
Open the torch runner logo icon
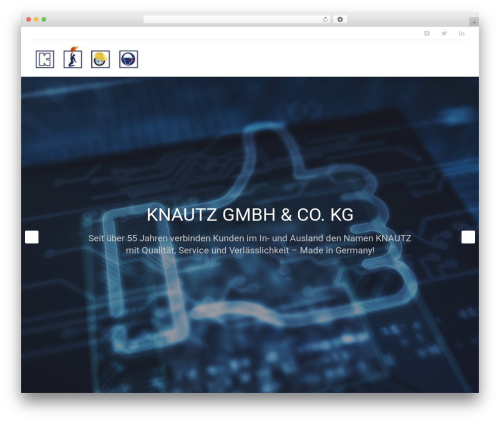click(x=73, y=57)
